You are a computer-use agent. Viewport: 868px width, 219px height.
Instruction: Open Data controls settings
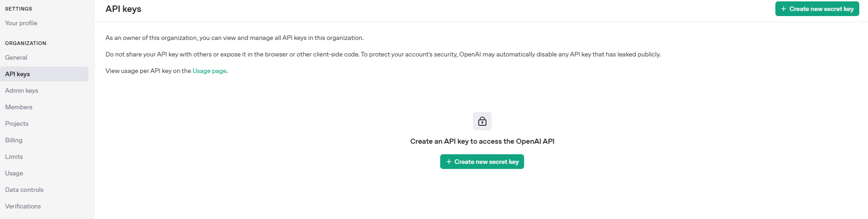pos(24,190)
